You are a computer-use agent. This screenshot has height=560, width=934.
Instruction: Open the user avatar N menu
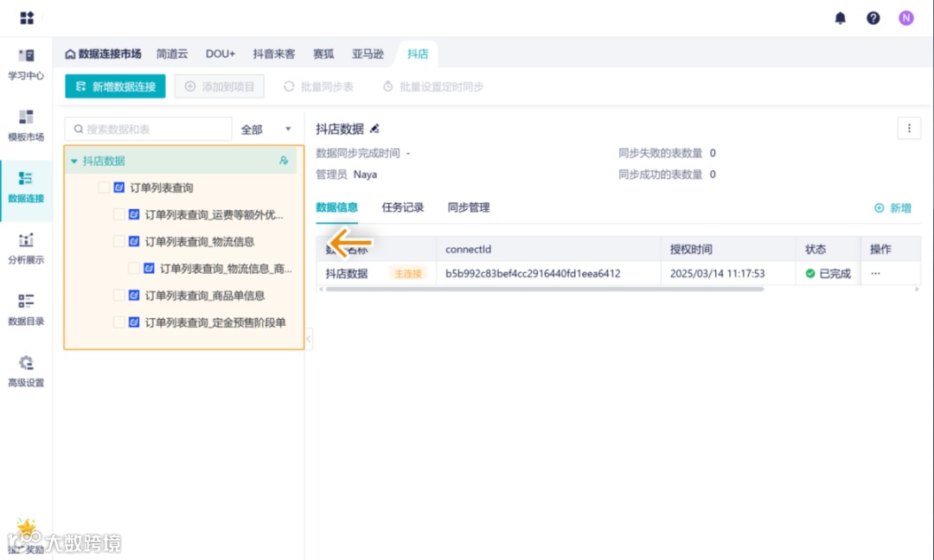pos(905,18)
